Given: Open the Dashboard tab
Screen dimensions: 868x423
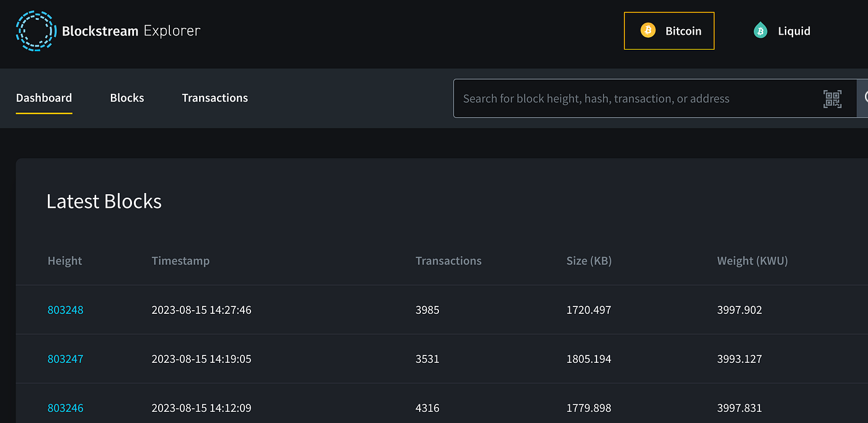Looking at the screenshot, I should [x=43, y=97].
